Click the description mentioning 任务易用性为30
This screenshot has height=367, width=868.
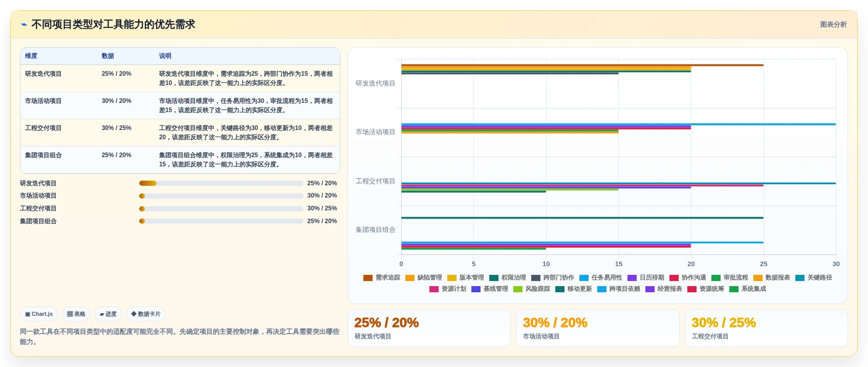tap(246, 105)
